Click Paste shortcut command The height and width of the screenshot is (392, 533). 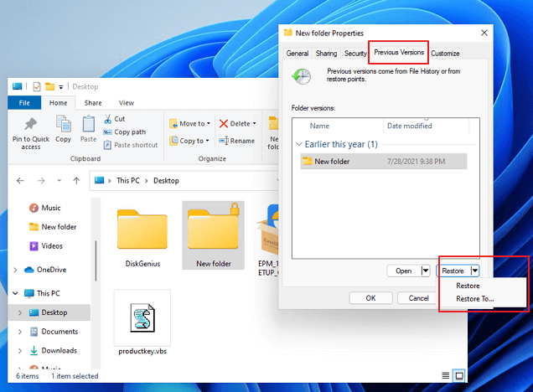click(x=131, y=145)
